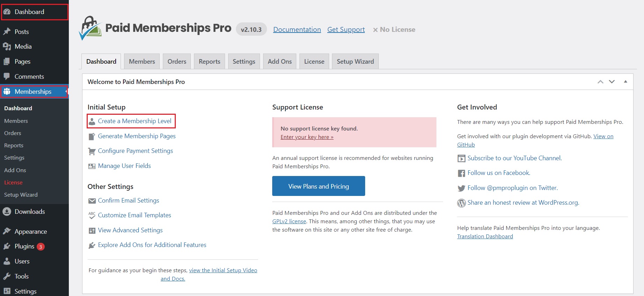Screen dimensions: 644x296
Task: Open the View on GitHub link
Action: [x=603, y=136]
